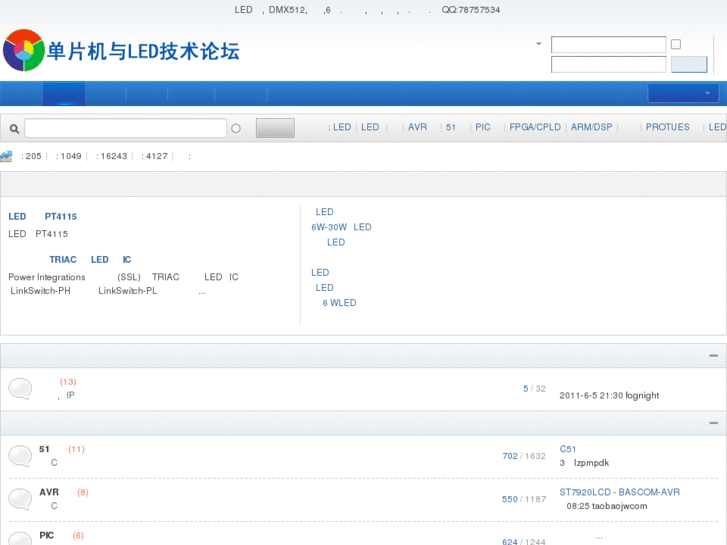Click the 16243 statistic value

114,156
